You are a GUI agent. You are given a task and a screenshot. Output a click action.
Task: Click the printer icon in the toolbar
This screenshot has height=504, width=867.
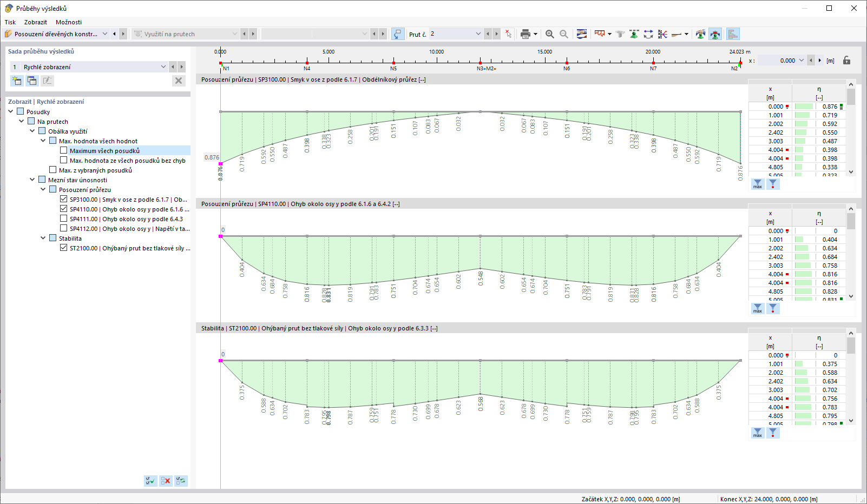point(525,34)
